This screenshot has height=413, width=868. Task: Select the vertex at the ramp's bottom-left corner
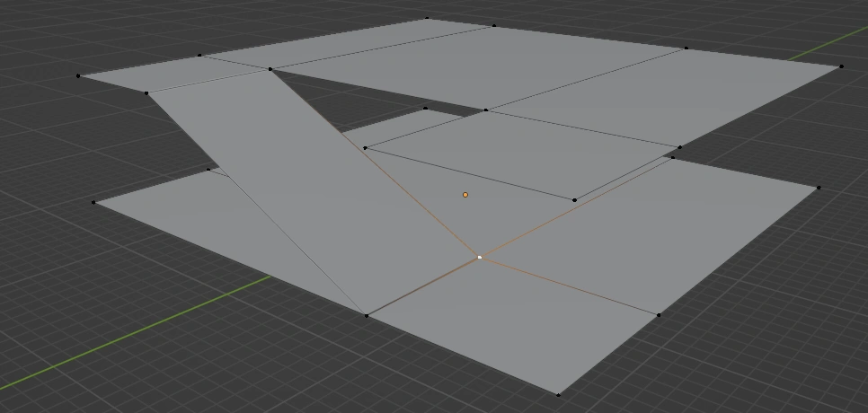(367, 316)
